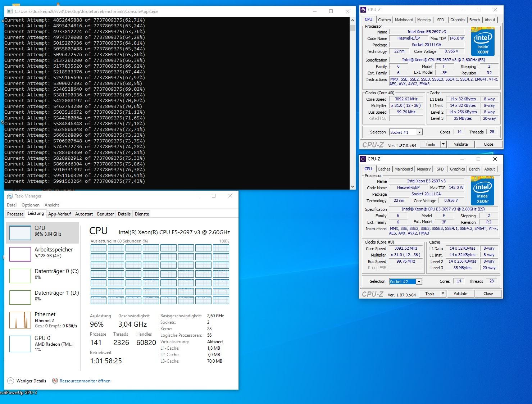This screenshot has width=532, height=404.
Task: Open Graphics tab in upper CPU-Z window
Action: pyautogui.click(x=458, y=20)
